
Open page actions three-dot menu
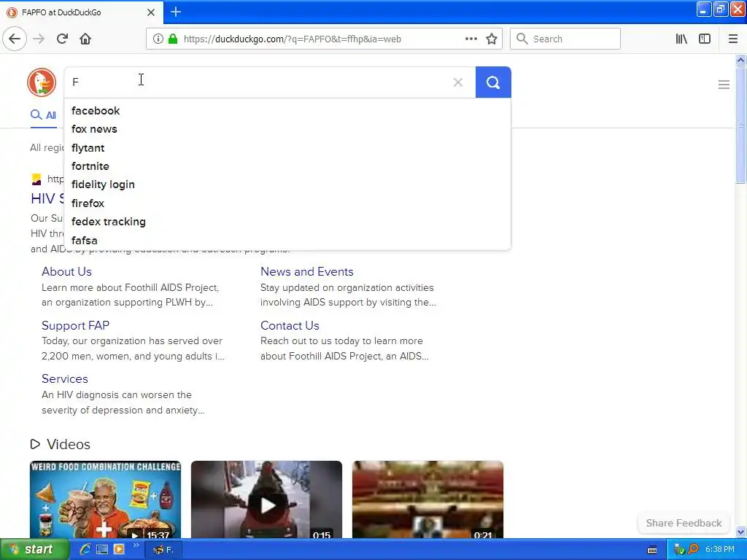tap(471, 39)
